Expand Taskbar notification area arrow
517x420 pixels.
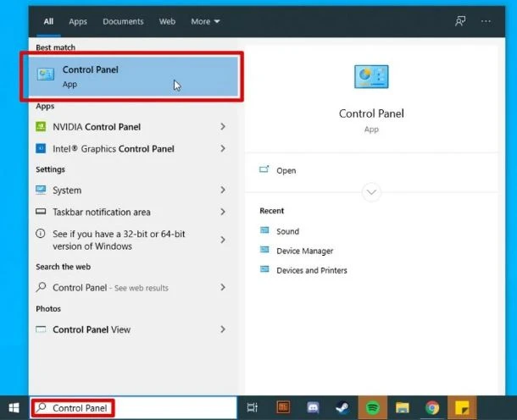pos(223,212)
